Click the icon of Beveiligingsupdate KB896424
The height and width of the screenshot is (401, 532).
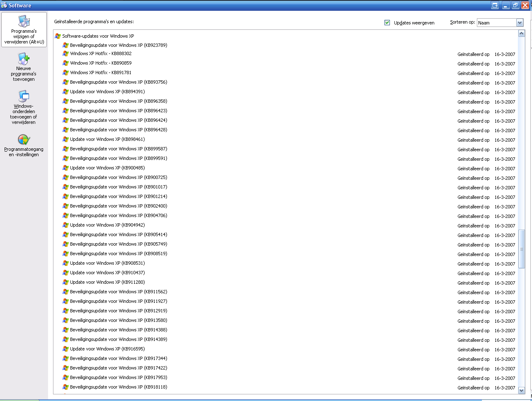(x=65, y=120)
